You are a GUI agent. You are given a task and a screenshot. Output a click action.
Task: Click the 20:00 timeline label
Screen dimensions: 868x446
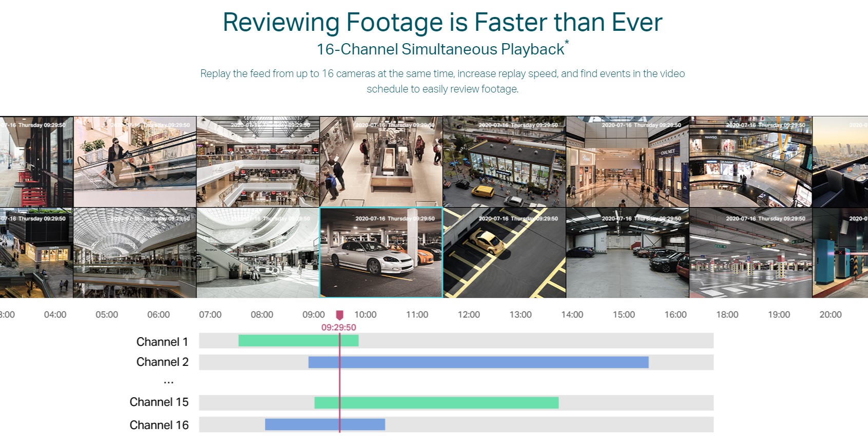(x=831, y=314)
